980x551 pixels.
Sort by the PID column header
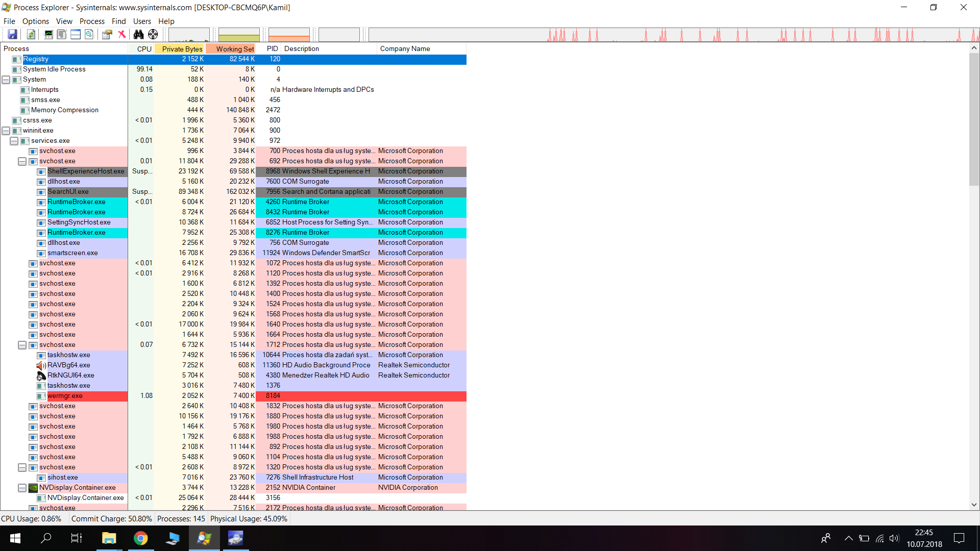click(x=269, y=49)
